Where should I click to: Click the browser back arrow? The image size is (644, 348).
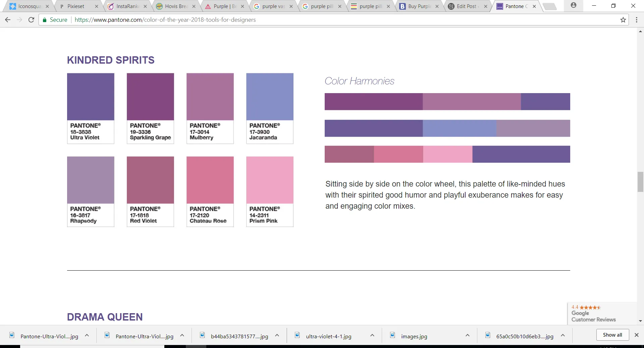(8, 20)
